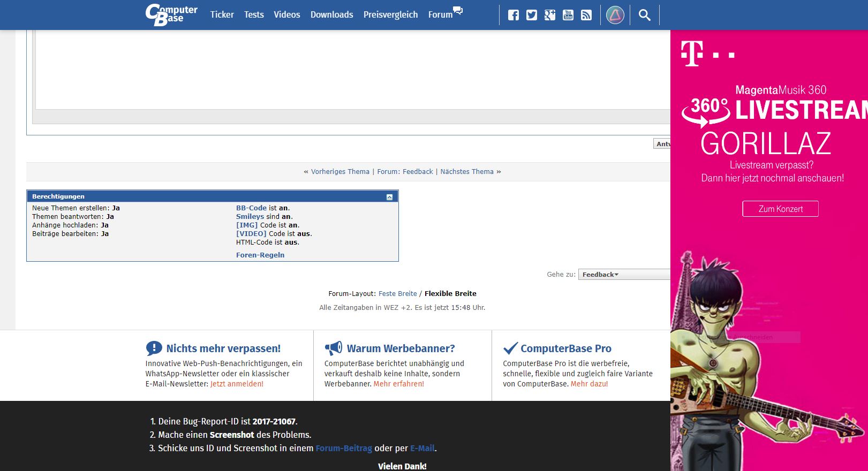This screenshot has height=471, width=868.
Task: Click Mehr dazu link
Action: point(589,384)
